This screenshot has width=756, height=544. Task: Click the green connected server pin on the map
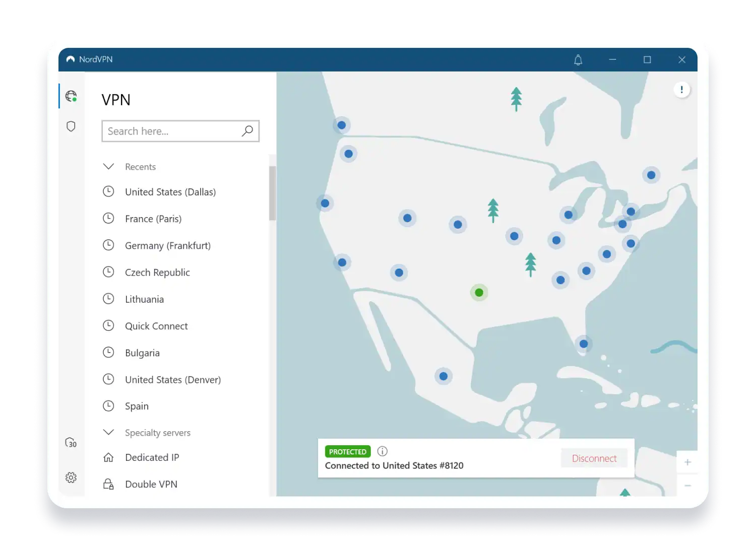point(479,292)
